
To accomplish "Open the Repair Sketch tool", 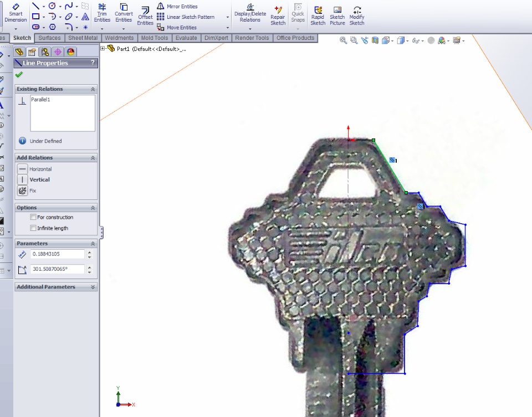I will tap(278, 16).
